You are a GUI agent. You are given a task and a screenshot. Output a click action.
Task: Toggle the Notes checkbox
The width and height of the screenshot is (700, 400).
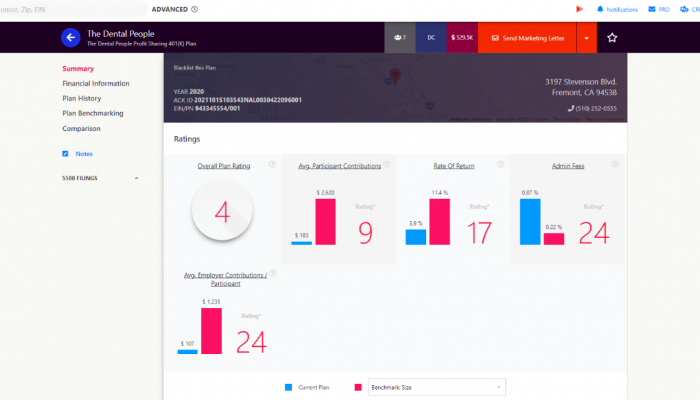tap(65, 153)
